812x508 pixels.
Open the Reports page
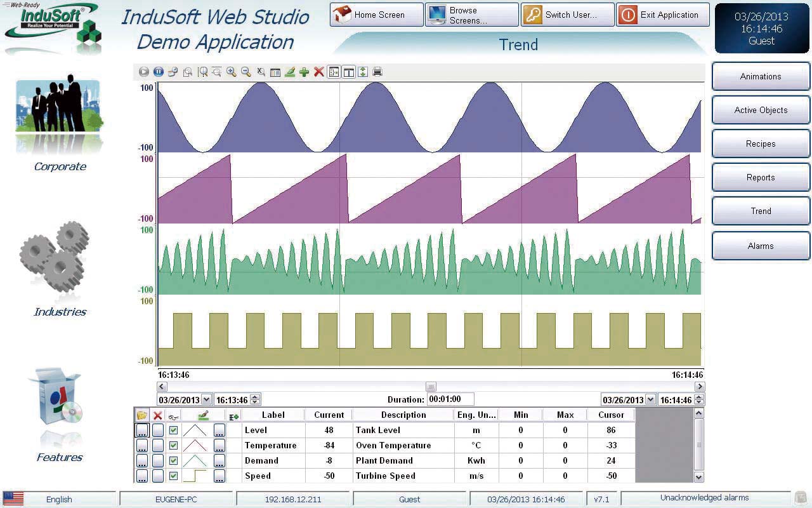pyautogui.click(x=761, y=178)
